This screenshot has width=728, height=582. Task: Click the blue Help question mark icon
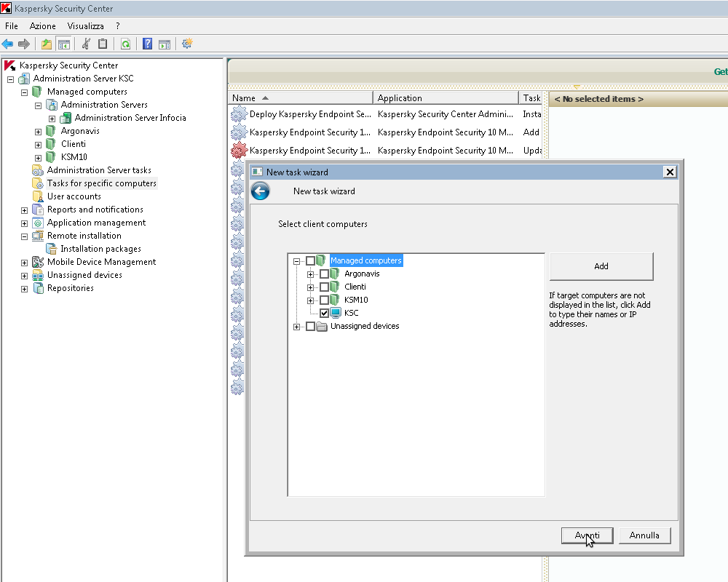pyautogui.click(x=147, y=44)
